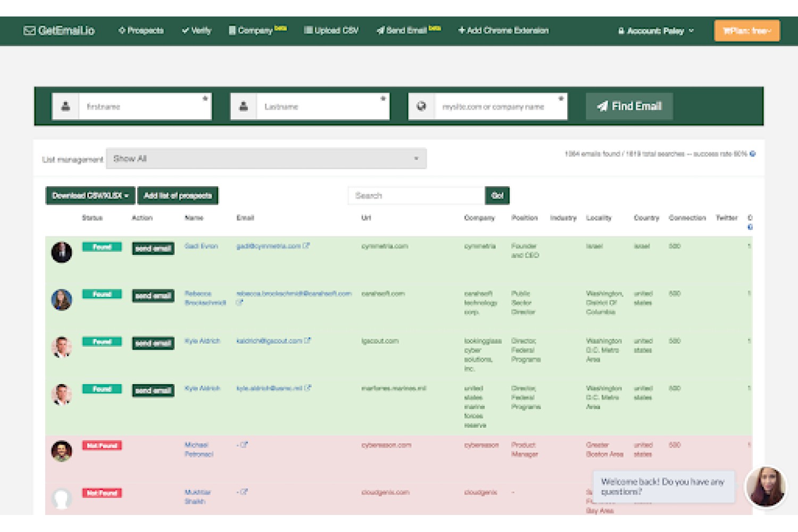Click the Find Email button
Viewport: 798px width, 532px height.
point(629,106)
